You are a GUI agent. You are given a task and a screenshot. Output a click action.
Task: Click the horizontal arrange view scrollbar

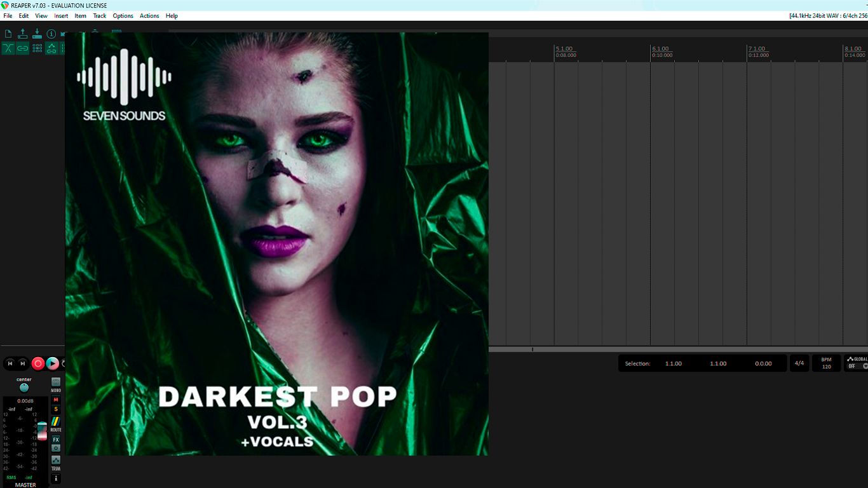[678, 349]
